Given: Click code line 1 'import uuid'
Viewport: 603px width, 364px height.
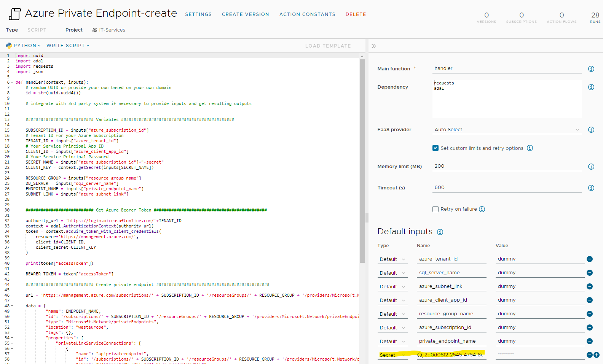Looking at the screenshot, I should pyautogui.click(x=29, y=56).
